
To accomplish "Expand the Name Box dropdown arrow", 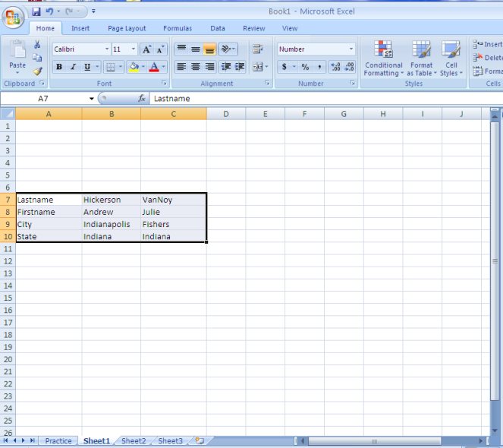I will [x=92, y=99].
